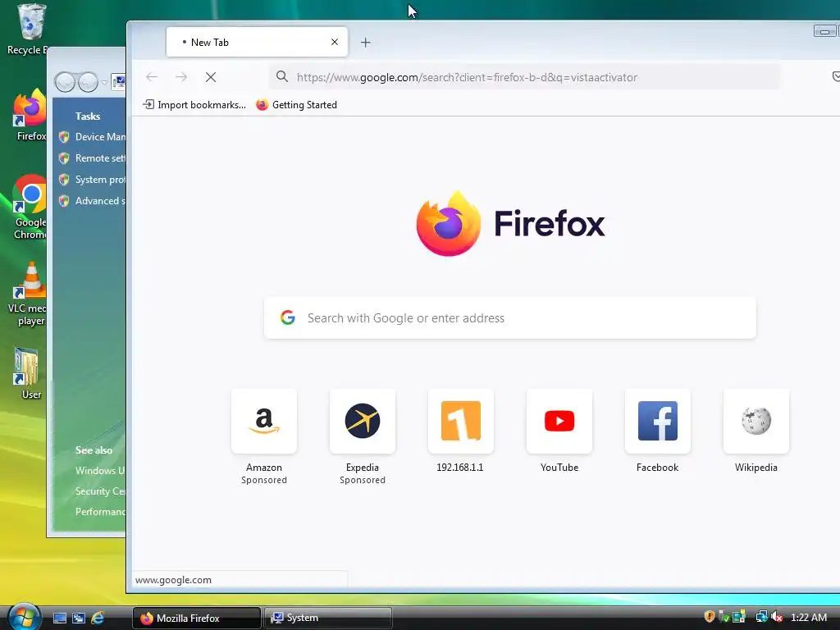This screenshot has height=630, width=840.
Task: Close the New Tab tab
Action: (335, 42)
